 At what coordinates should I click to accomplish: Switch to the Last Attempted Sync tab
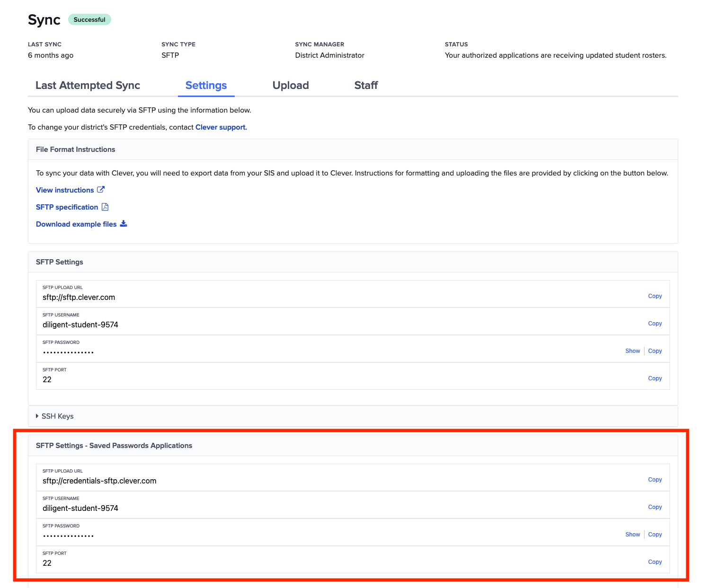click(88, 86)
